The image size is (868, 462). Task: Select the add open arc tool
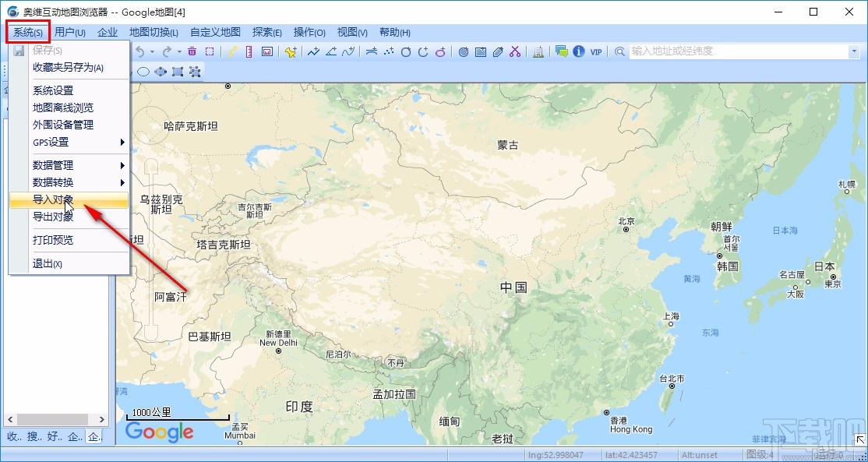coord(424,51)
